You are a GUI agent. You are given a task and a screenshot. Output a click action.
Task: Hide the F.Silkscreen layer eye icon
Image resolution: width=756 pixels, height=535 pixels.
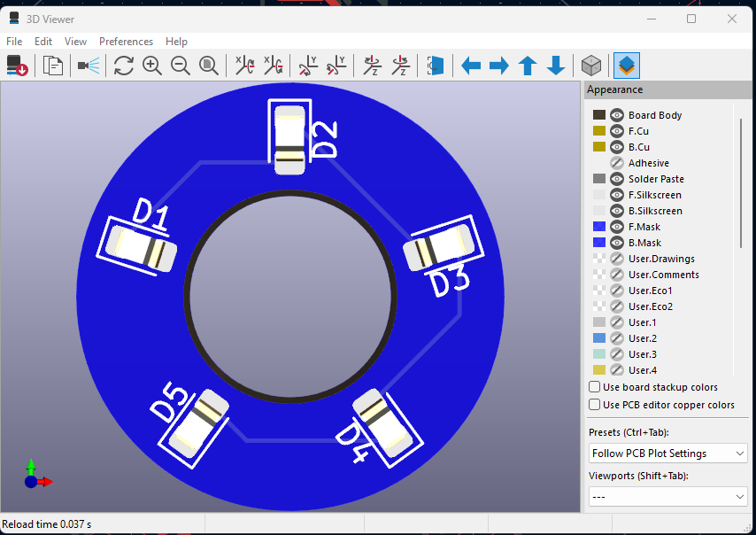click(x=617, y=195)
